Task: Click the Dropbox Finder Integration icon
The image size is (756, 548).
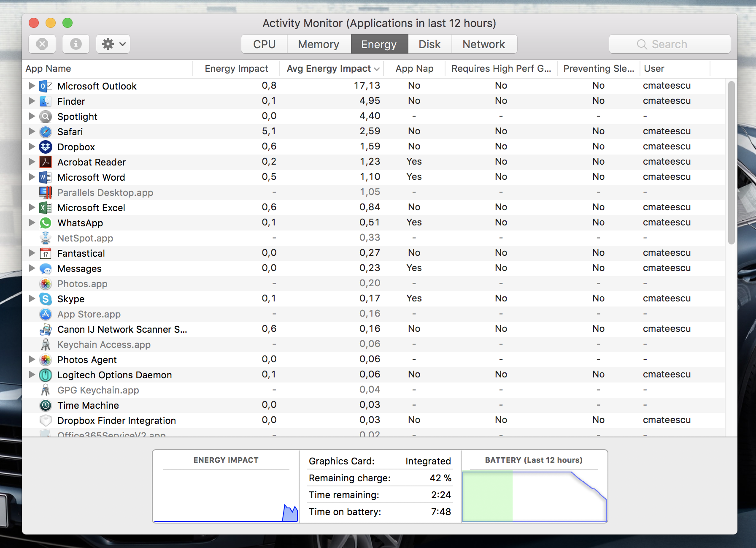Action: (46, 420)
